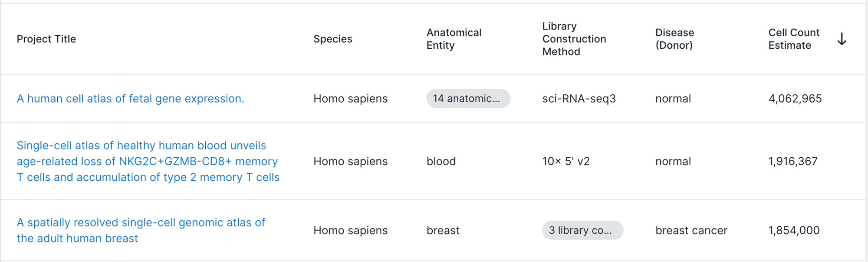Click the descending sort arrow icon

coord(842,39)
